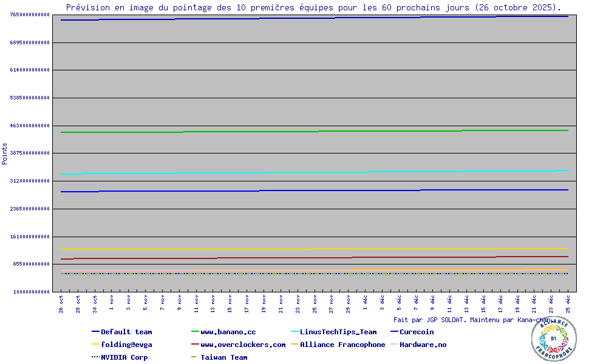Click the yellow folding@evga line in chart
The width and height of the screenshot is (589, 364).
[x=304, y=249]
